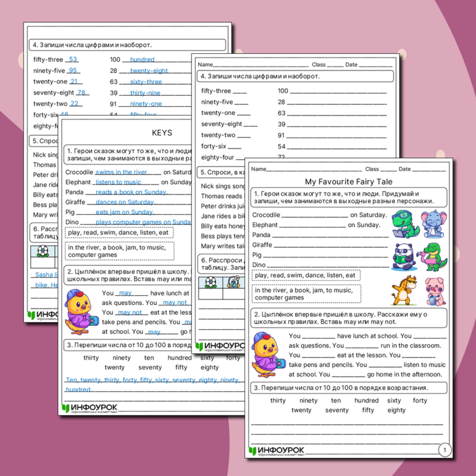476x476 pixels.
Task: Click the word 'eighty' on Fairy Tale worksheet
Action: pyautogui.click(x=396, y=411)
